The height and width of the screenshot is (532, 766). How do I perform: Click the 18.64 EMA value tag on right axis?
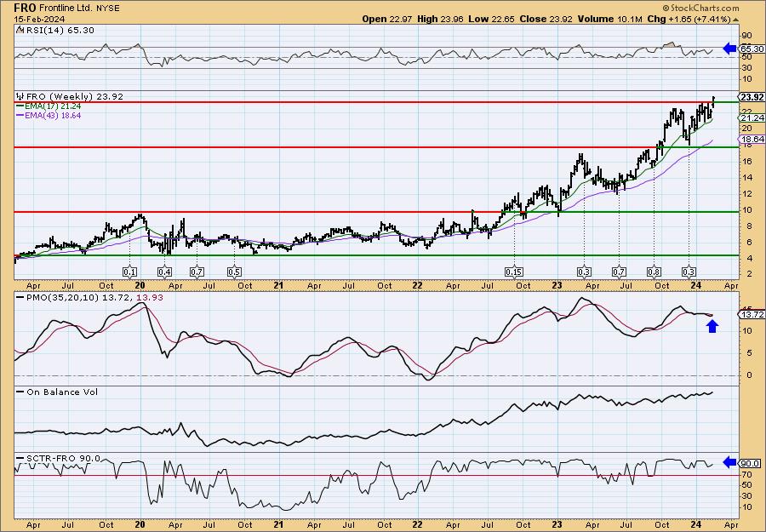(752, 140)
